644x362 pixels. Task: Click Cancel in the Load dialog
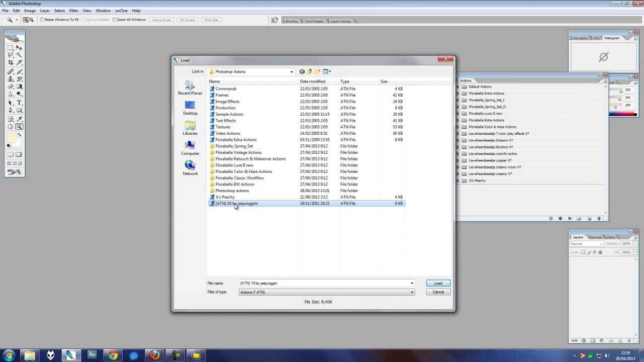click(438, 292)
